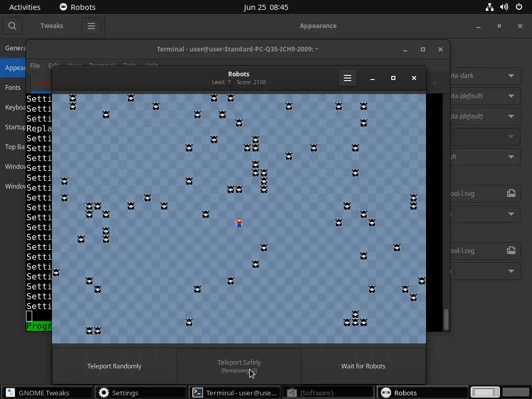This screenshot has width=532, height=399.
Task: Minimize the Terminal window
Action: (405, 49)
